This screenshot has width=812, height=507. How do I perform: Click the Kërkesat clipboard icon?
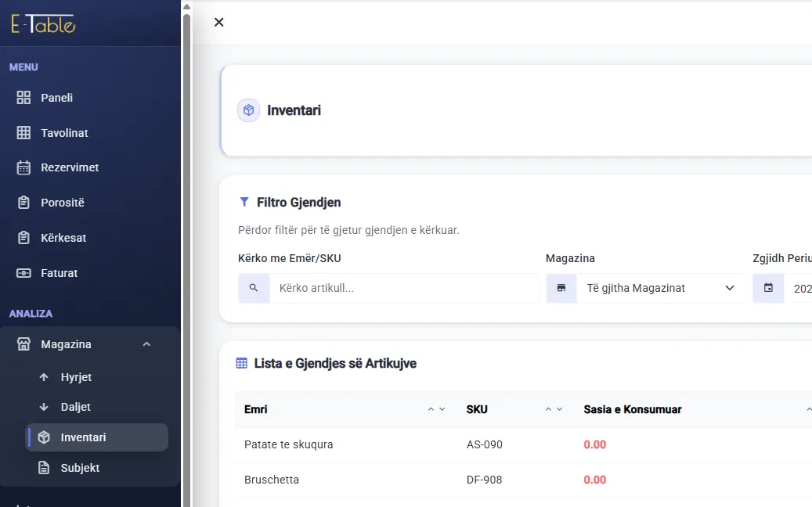pyautogui.click(x=23, y=238)
